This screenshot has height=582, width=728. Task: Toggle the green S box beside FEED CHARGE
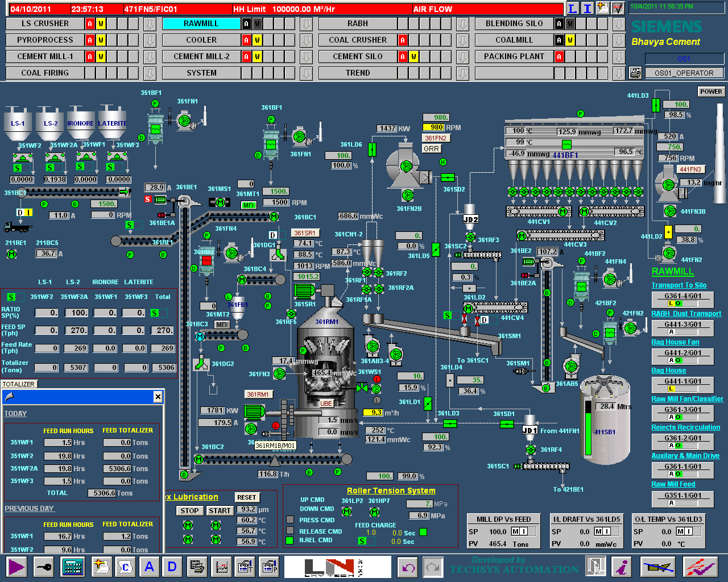(366, 541)
